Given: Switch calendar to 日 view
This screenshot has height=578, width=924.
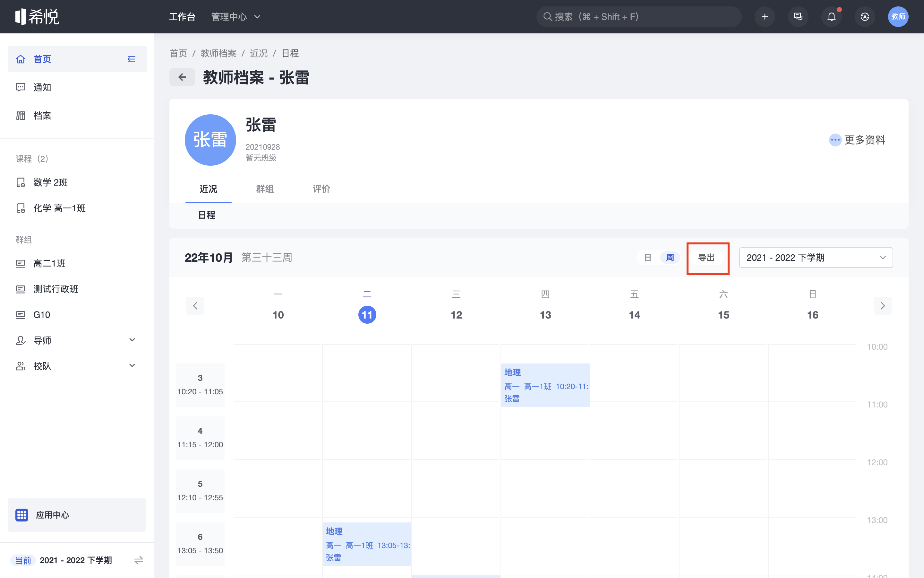Looking at the screenshot, I should pos(647,258).
